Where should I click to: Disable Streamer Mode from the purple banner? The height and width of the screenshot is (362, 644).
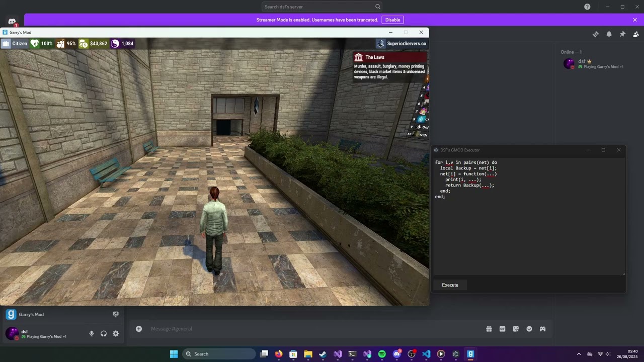[392, 20]
